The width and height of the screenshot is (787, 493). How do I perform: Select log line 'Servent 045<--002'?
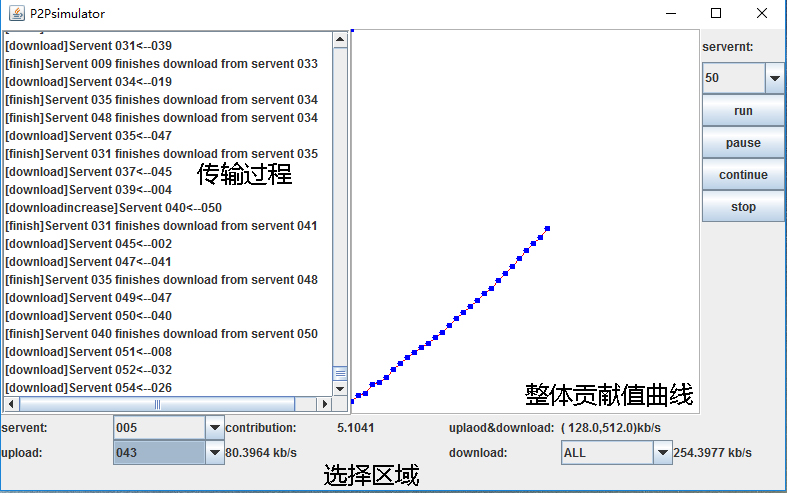88,244
